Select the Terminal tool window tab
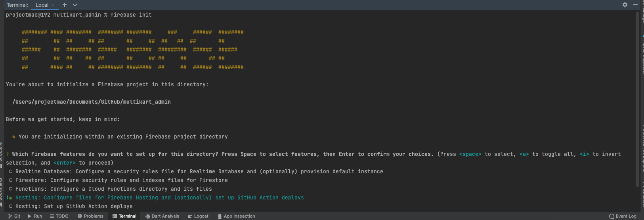 (x=124, y=216)
